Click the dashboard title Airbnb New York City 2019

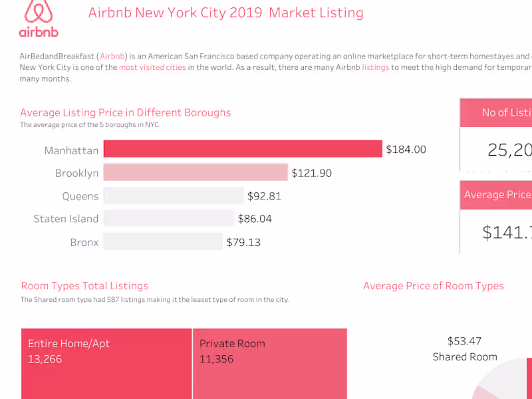click(225, 13)
